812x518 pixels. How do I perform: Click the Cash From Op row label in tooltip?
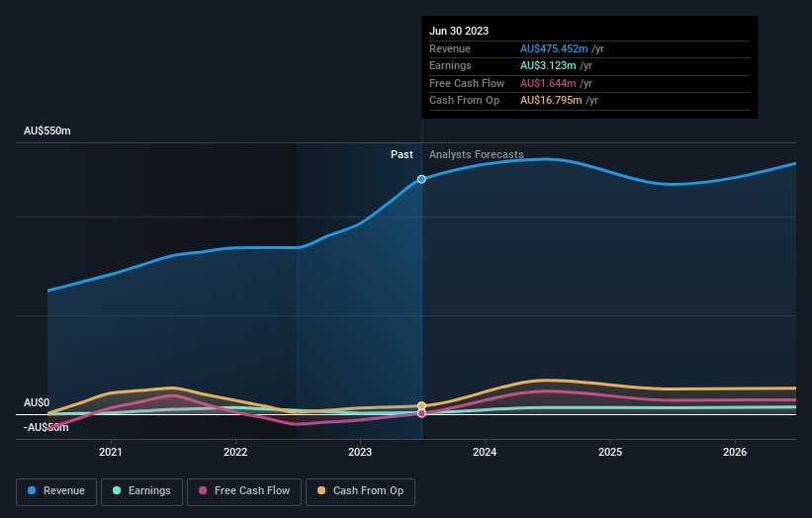tap(464, 101)
